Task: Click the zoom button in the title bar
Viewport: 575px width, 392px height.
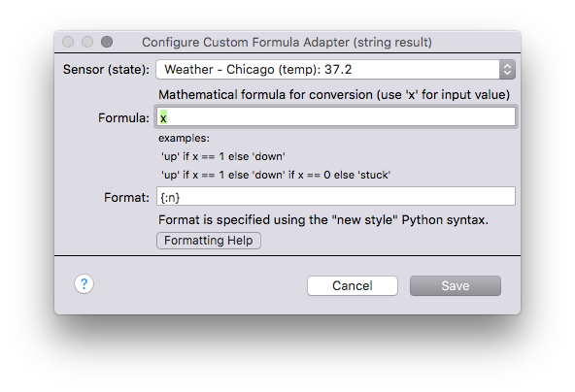Action: [107, 42]
